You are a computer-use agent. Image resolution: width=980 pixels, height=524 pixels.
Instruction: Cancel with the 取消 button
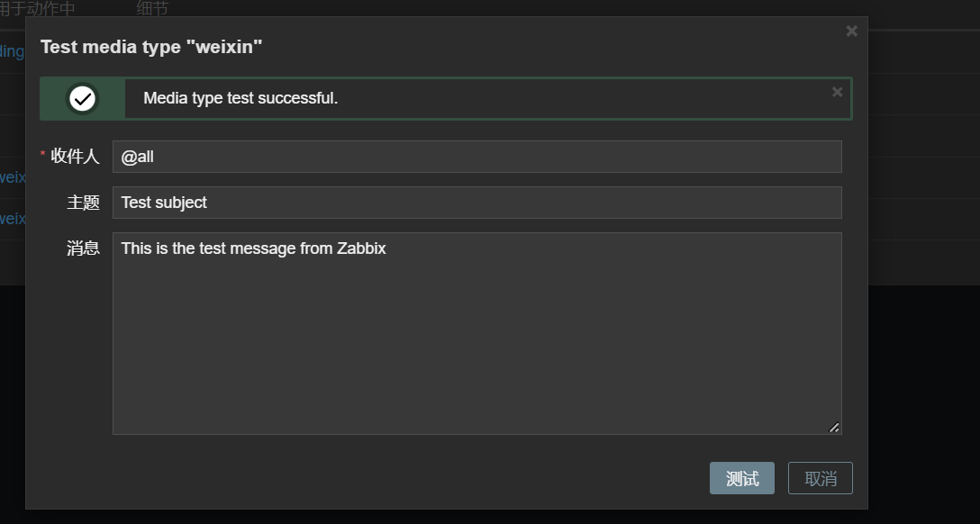click(820, 479)
